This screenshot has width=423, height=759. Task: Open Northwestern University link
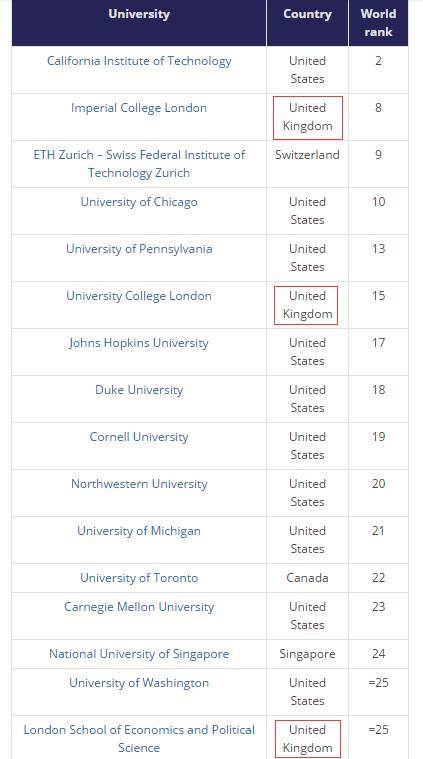[139, 484]
